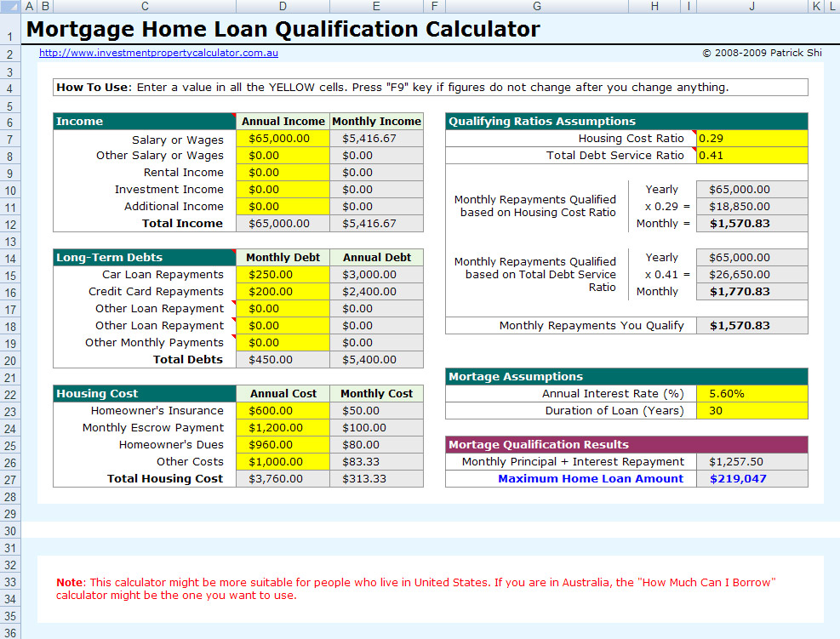840x639 pixels.
Task: Click the Maximum Home Loan Amount $219,047 value
Action: (x=752, y=478)
